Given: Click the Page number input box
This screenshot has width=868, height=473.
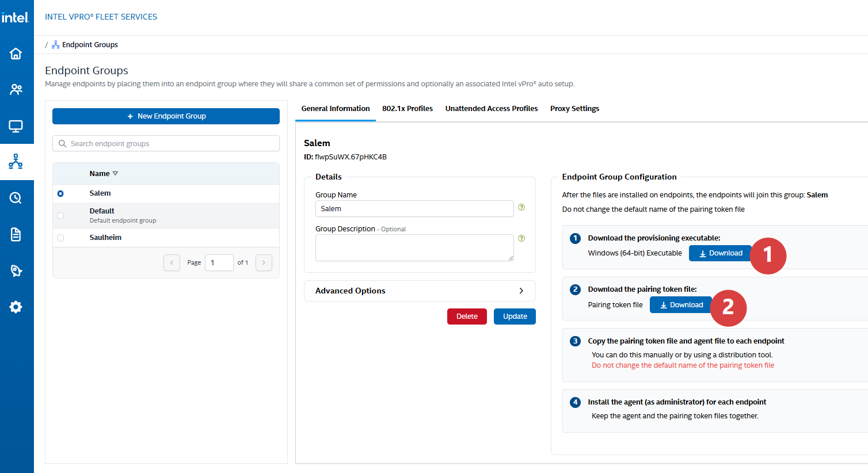Looking at the screenshot, I should 219,262.
